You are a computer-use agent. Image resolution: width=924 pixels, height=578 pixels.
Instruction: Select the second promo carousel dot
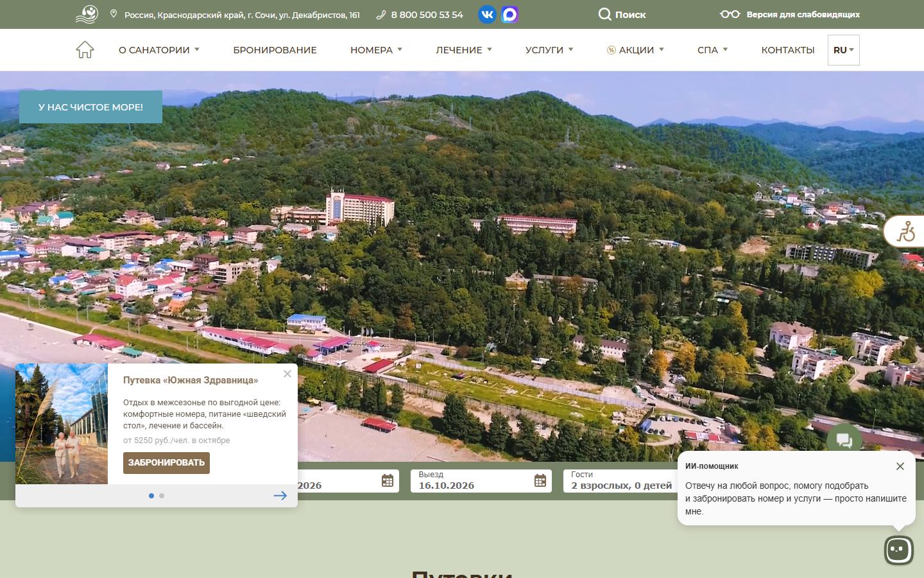click(162, 496)
